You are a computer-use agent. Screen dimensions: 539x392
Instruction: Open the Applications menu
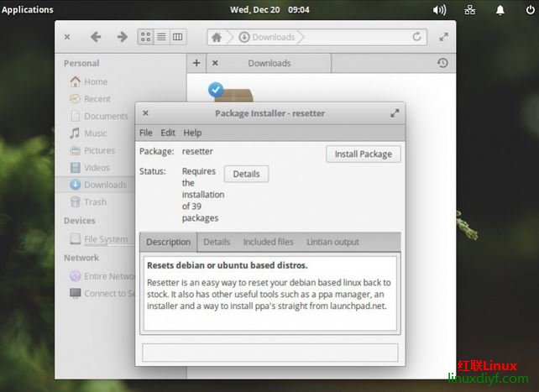[28, 9]
